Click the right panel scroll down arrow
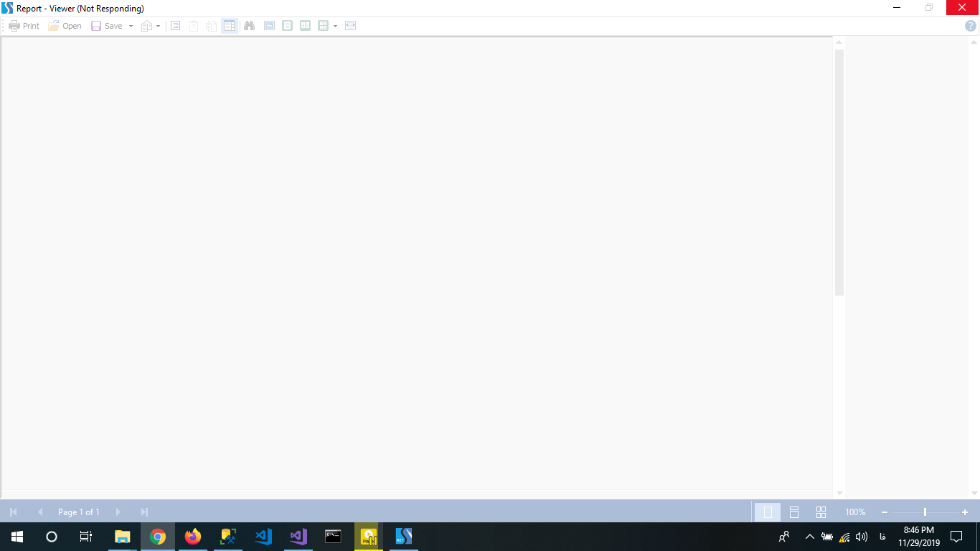This screenshot has width=980, height=551. coord(974,493)
